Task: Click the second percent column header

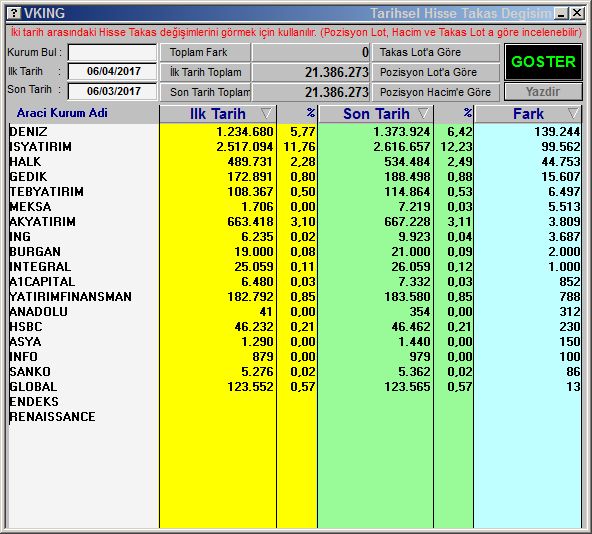Action: point(454,114)
